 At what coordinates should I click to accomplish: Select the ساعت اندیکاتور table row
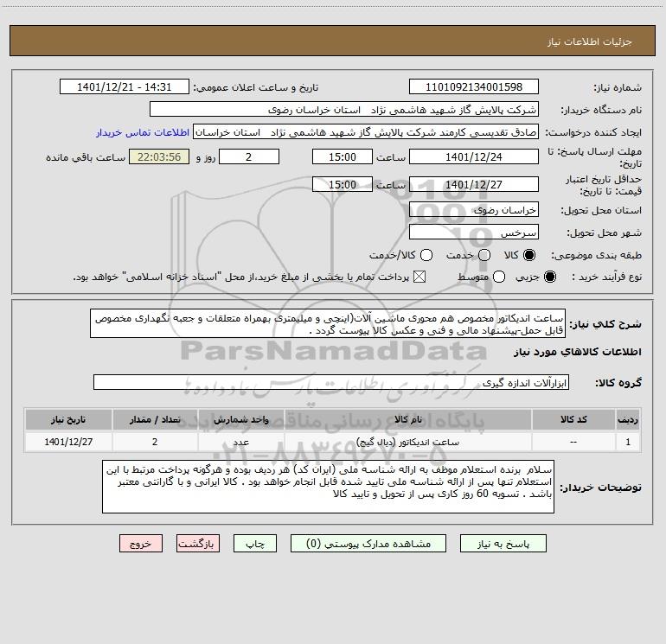[x=333, y=442]
